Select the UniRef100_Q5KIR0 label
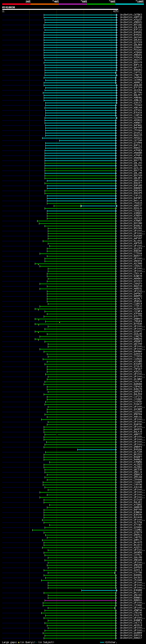The width and height of the screenshot is (146, 644). click(x=131, y=595)
